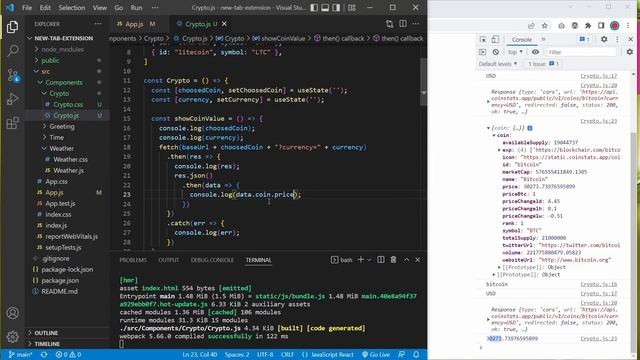Show more DevTools tabs chevron
Screen dimensions: 640x360
(x=543, y=40)
